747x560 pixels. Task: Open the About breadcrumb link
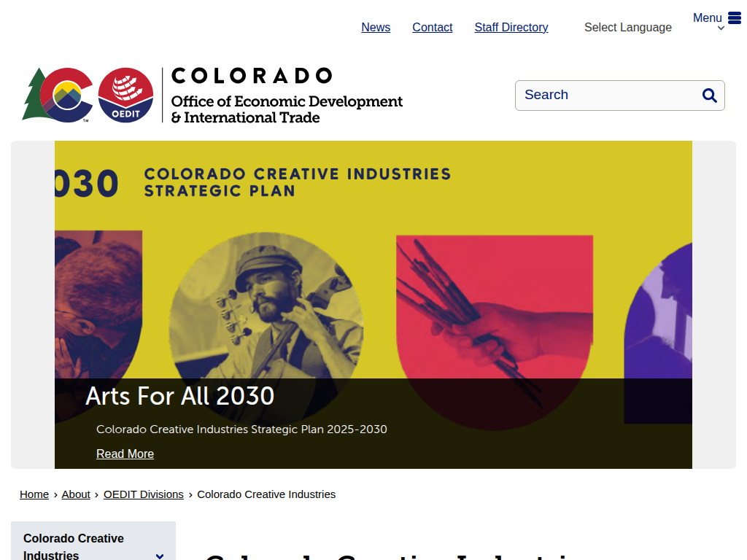76,494
